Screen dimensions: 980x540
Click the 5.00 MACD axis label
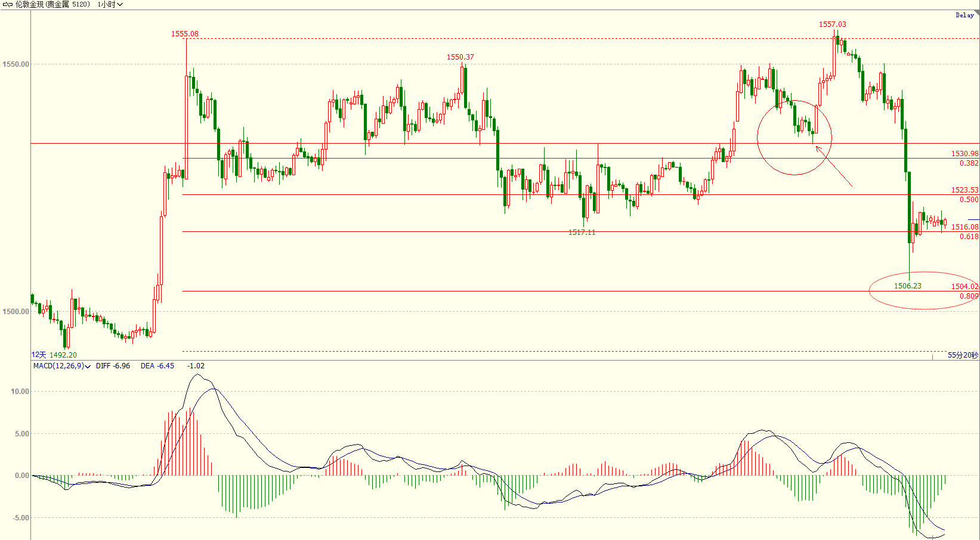(x=22, y=434)
